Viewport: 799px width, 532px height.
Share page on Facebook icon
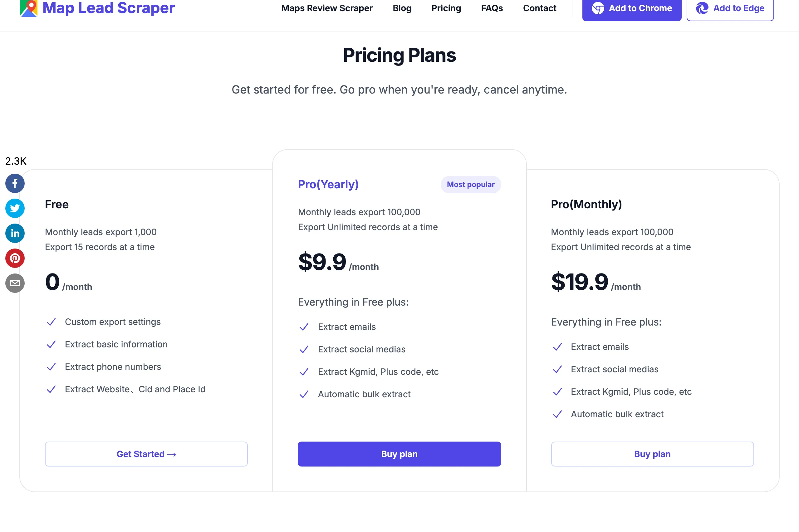[x=15, y=184]
